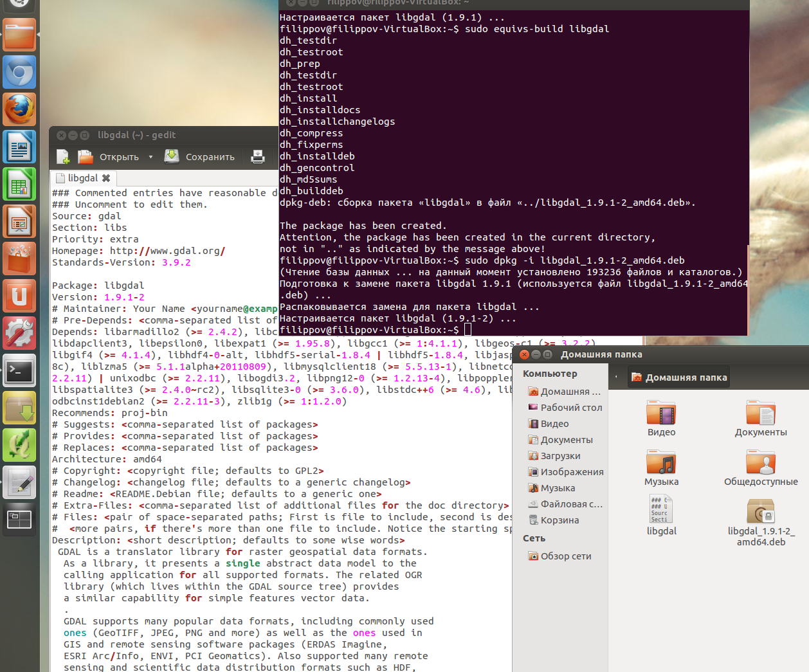
Task: Click the Домашняя папка path bar button
Action: [679, 377]
